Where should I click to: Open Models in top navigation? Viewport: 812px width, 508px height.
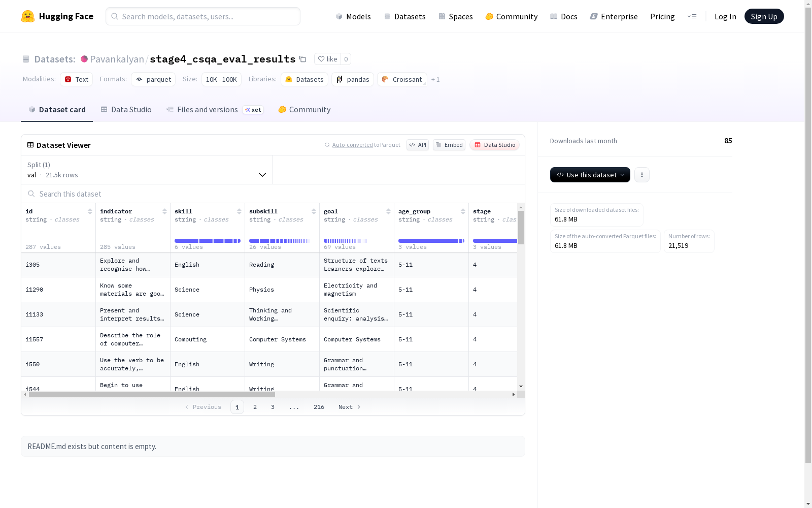(353, 16)
